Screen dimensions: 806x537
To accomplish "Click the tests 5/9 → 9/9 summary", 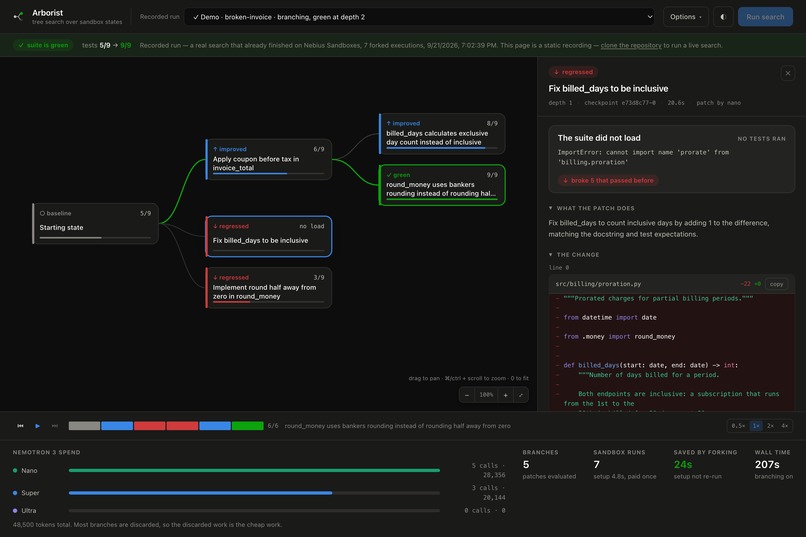I will (106, 45).
